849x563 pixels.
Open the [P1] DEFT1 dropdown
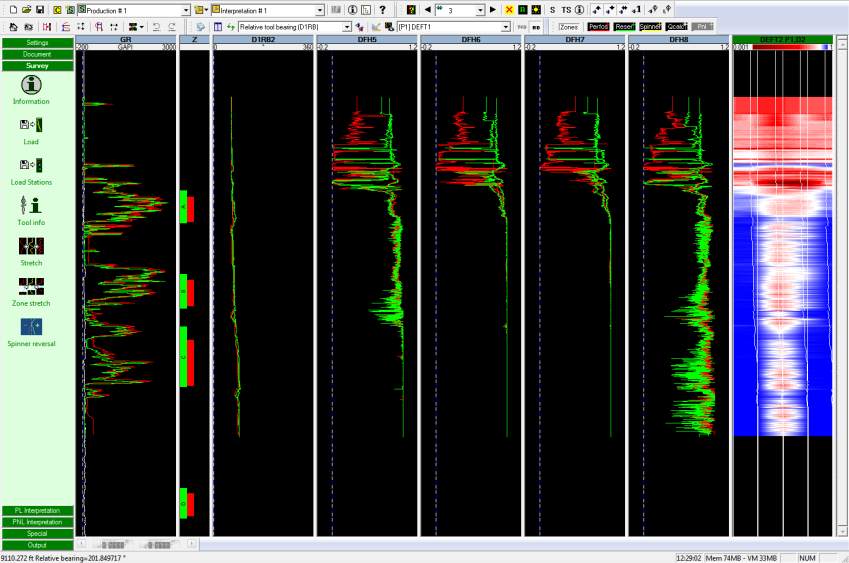(505, 27)
